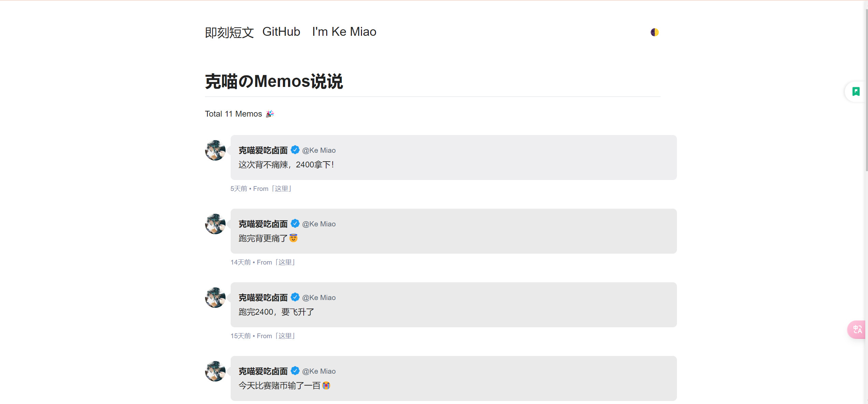The image size is (868, 404).
Task: Click the party popper emoji after Total Memos
Action: coord(270,114)
